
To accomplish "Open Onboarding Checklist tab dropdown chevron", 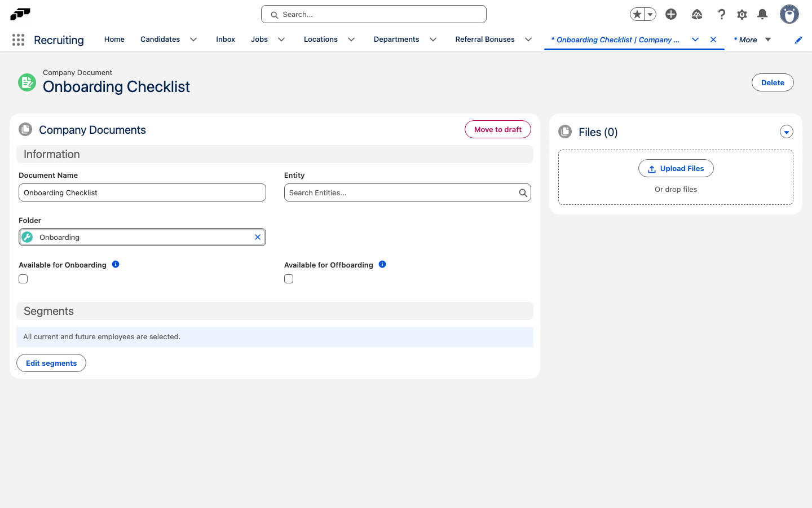I will click(x=695, y=40).
